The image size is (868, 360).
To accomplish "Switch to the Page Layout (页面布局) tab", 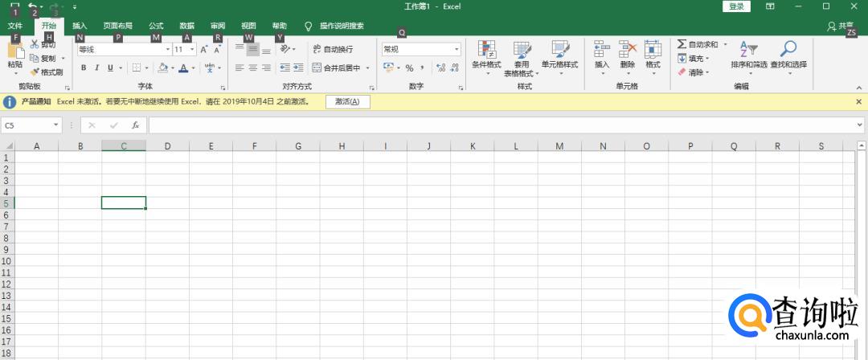I will click(118, 26).
